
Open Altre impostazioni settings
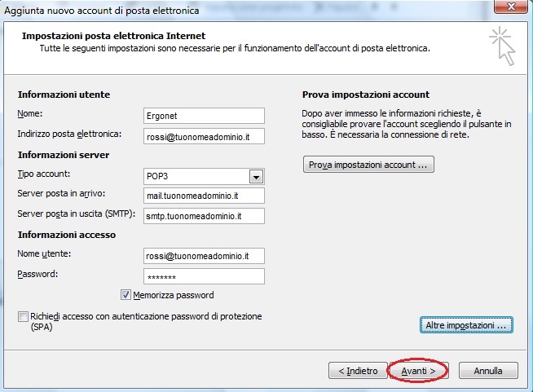466,325
